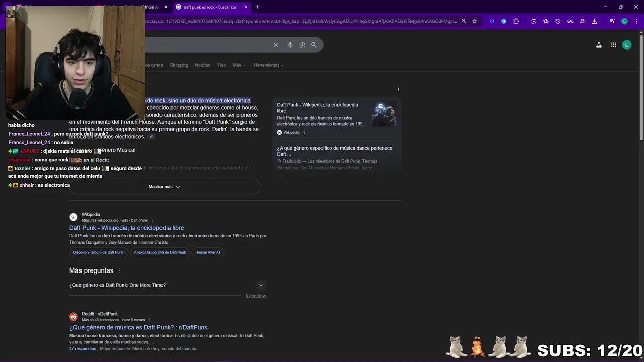
Task: Close the 'daft punk es rock' tab
Action: [x=246, y=7]
